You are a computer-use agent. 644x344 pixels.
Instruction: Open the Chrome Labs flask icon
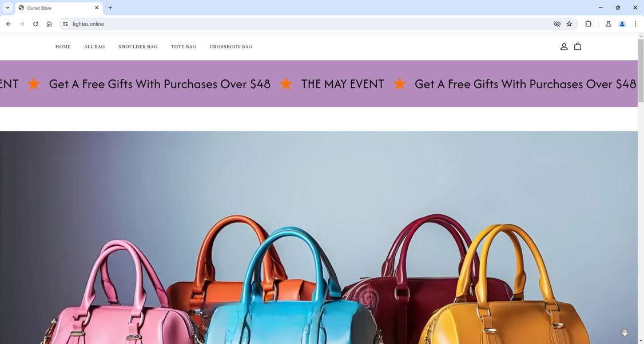point(609,24)
